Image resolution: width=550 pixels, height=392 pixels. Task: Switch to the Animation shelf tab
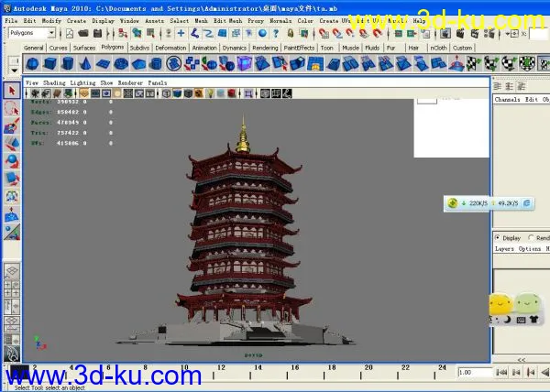click(x=204, y=48)
